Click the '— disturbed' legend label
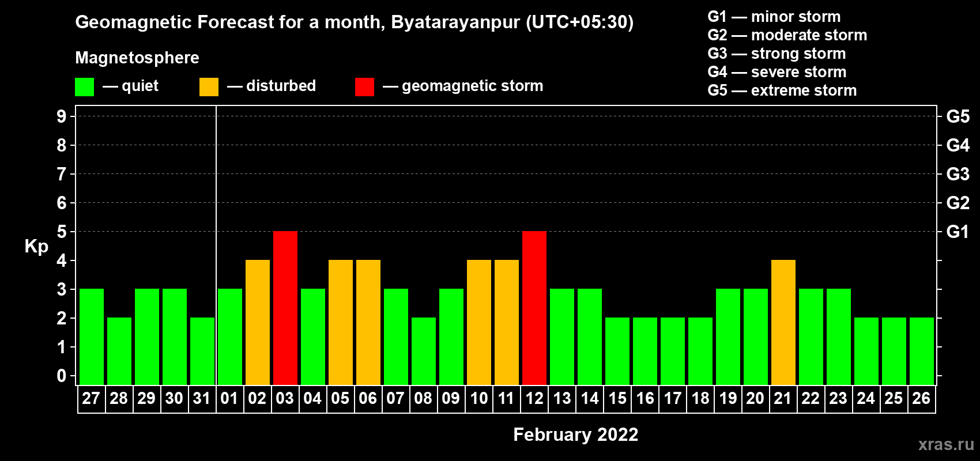 pyautogui.click(x=272, y=86)
